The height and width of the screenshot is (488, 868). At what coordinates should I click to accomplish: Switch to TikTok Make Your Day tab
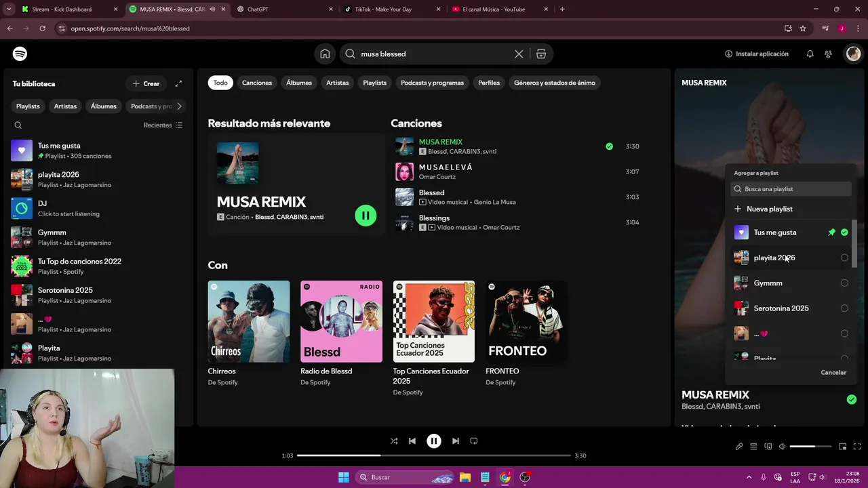tap(392, 9)
